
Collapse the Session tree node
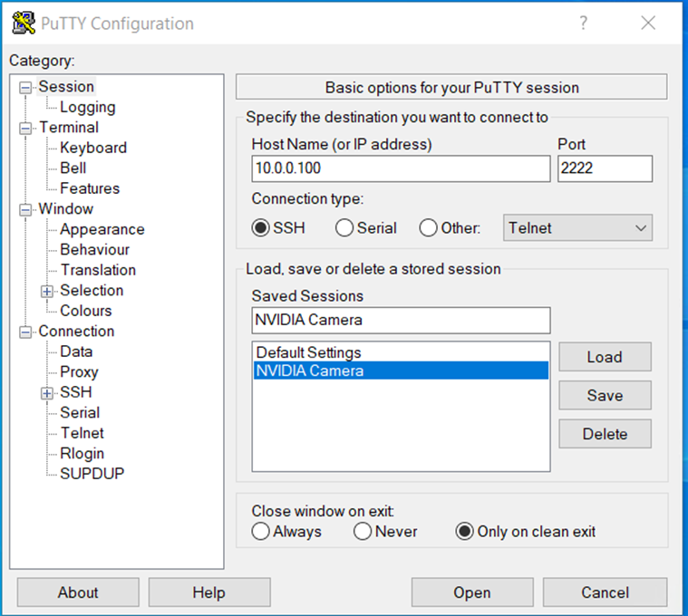point(25,88)
